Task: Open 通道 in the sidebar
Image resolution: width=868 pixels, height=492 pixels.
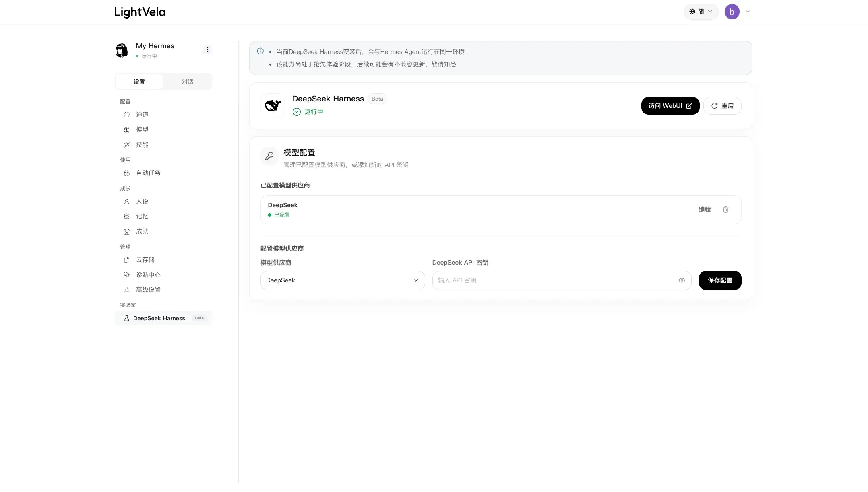Action: [x=163, y=115]
